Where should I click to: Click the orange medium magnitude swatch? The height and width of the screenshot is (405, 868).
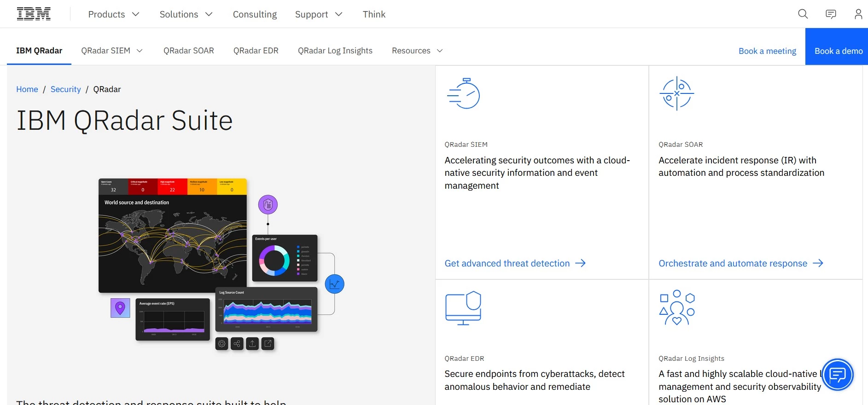[x=202, y=186]
